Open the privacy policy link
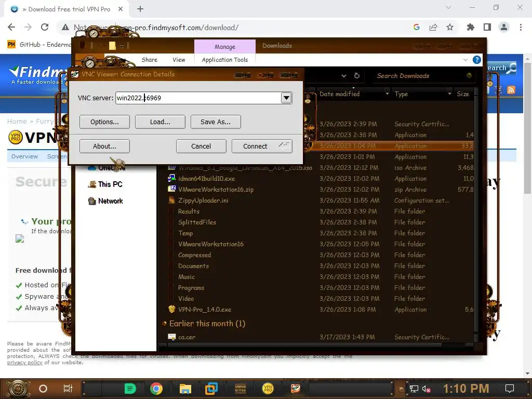Screen dimensions: 532x399 (x=25, y=362)
